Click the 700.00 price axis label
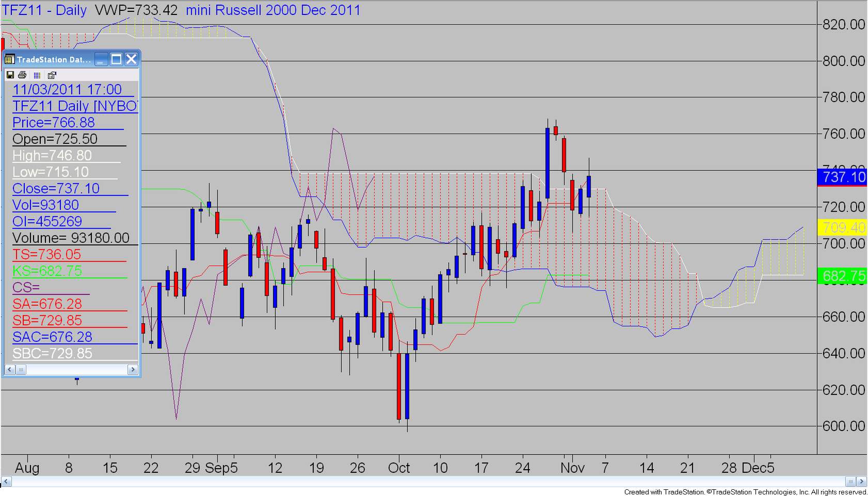 [x=844, y=244]
